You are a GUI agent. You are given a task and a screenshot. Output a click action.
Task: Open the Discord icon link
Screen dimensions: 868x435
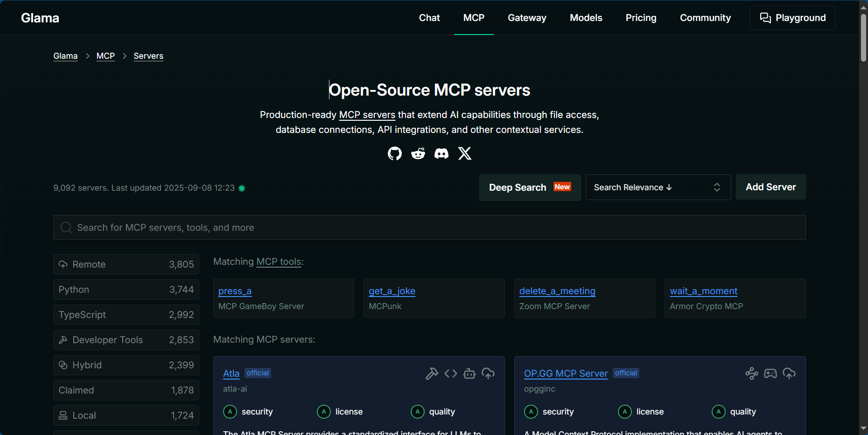point(441,153)
